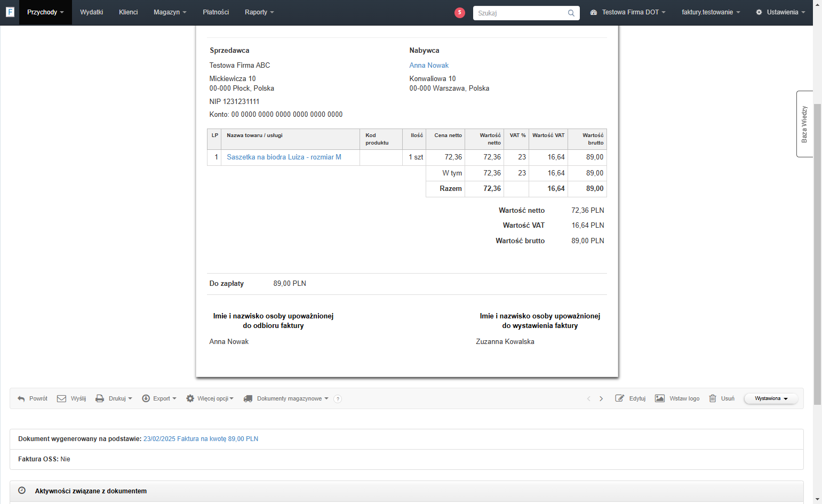Open the Przychody menu
This screenshot has width=822, height=504.
[45, 12]
